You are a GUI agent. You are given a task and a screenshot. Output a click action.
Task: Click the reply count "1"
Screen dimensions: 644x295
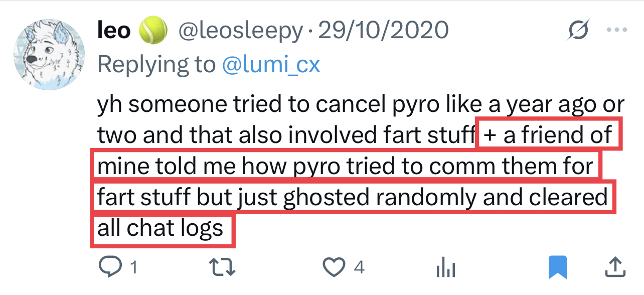coord(133,267)
